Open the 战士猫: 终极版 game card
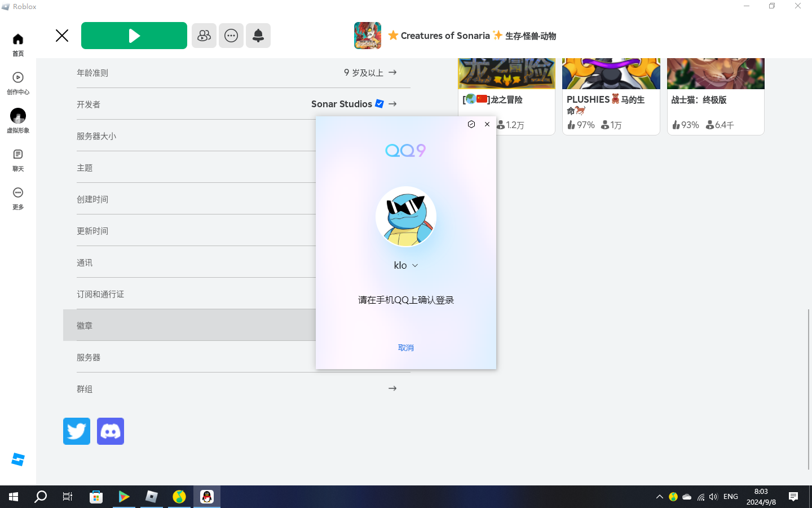The image size is (812, 508). pyautogui.click(x=716, y=97)
